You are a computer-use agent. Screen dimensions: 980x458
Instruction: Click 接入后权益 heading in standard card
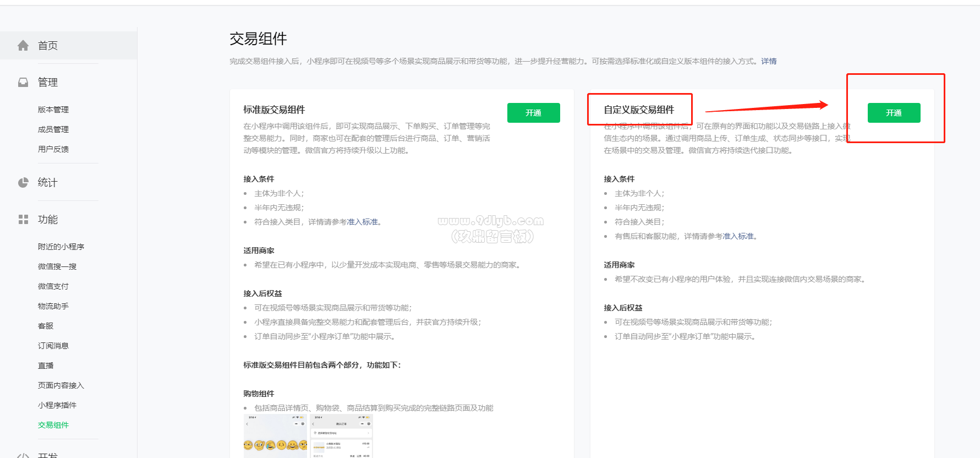262,293
